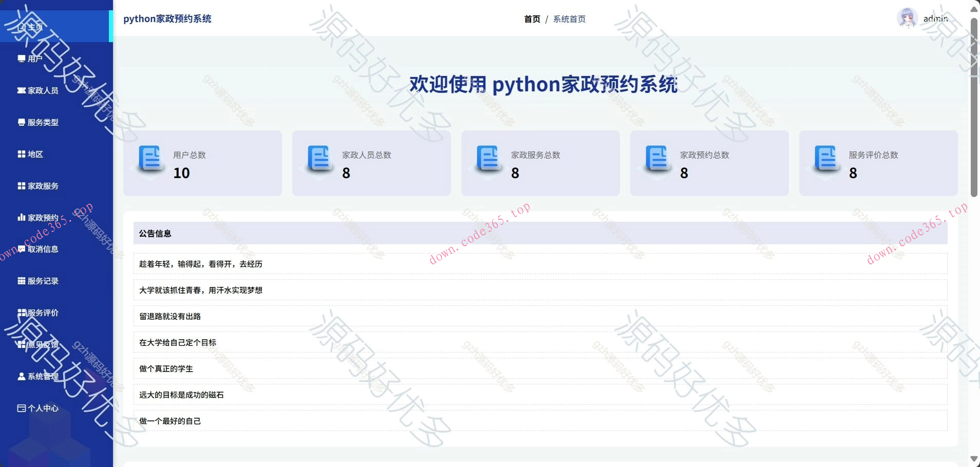Click the 系统首页 breadcrumb
This screenshot has width=980, height=467.
[569, 19]
